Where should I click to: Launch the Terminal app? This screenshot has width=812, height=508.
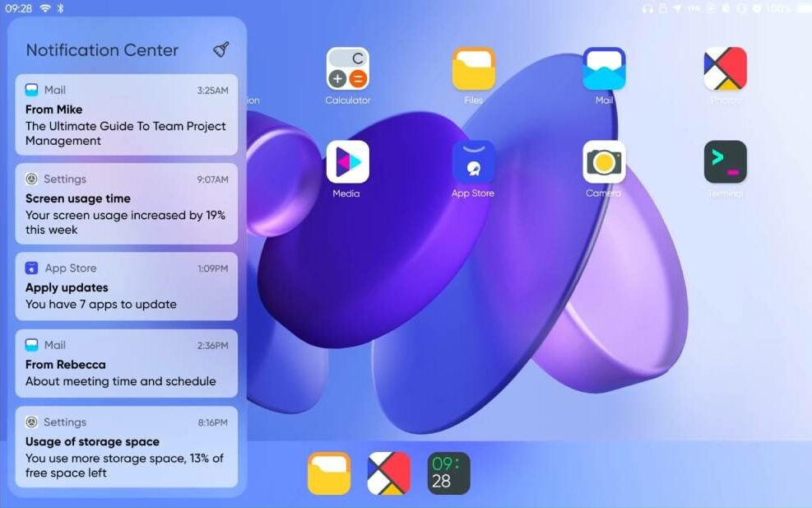click(x=725, y=162)
